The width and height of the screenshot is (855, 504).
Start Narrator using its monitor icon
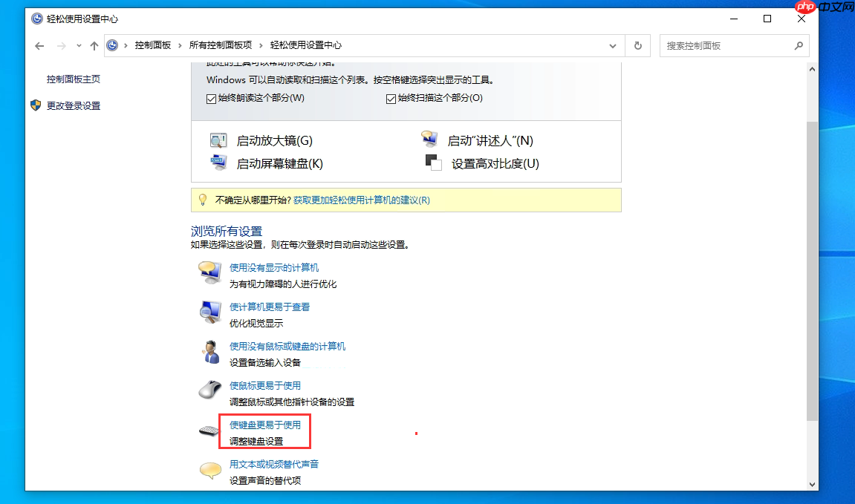coord(430,138)
